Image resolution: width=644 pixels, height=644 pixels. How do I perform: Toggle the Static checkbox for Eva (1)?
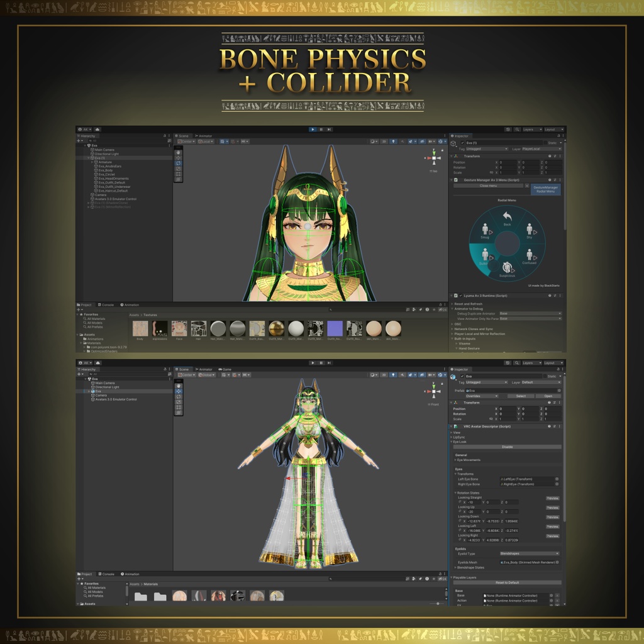(x=545, y=143)
